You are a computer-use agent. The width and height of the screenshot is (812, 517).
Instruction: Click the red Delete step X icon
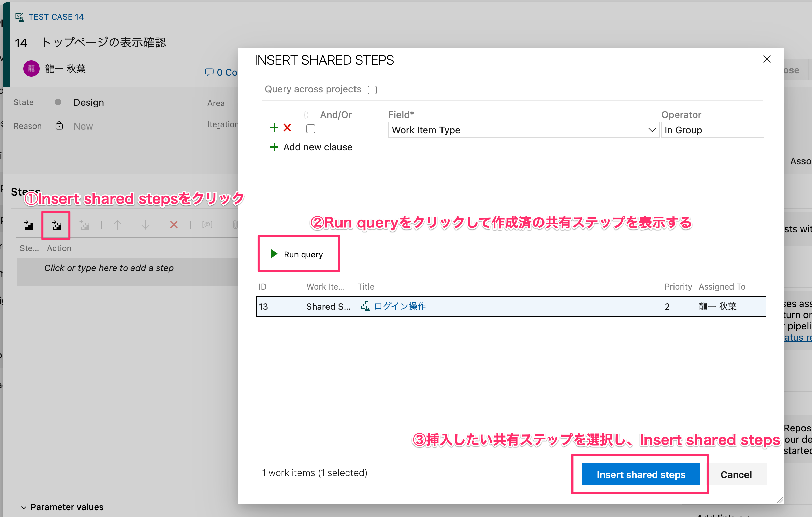tap(174, 225)
